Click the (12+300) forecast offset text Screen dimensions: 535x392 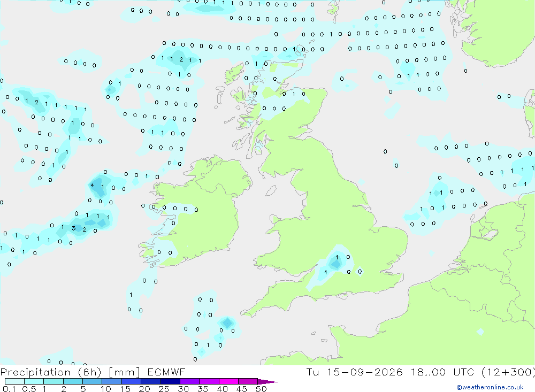[x=508, y=372]
